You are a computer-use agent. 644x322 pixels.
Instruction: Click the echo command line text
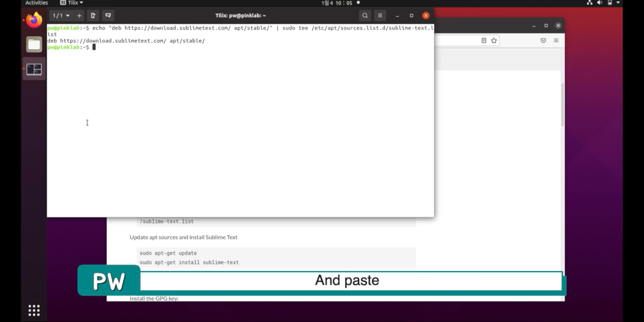click(240, 31)
